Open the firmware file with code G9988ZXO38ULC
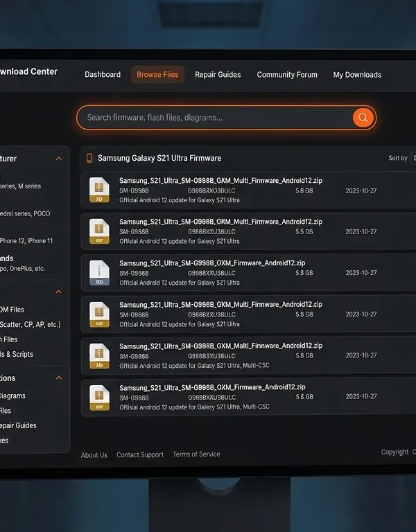Image resolution: width=416 pixels, height=532 pixels. click(x=220, y=181)
